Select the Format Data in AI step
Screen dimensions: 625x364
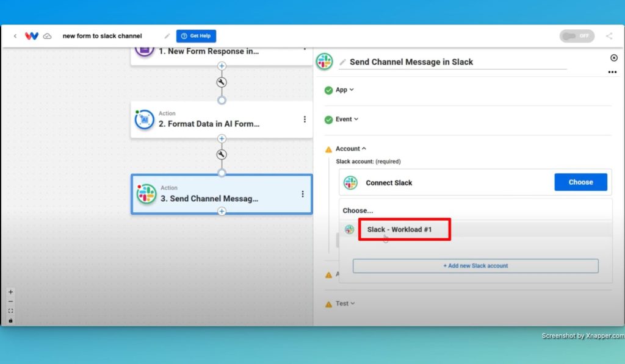pyautogui.click(x=222, y=120)
